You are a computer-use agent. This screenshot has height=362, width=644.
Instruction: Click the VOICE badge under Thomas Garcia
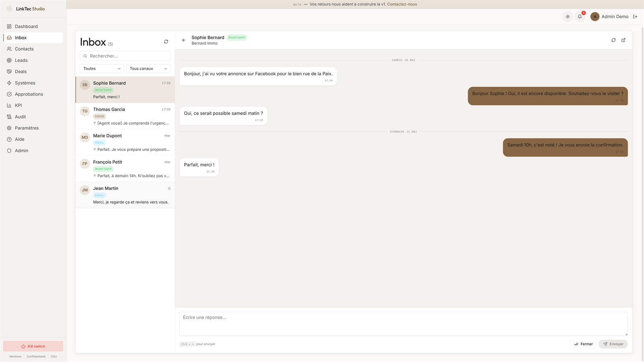click(99, 117)
